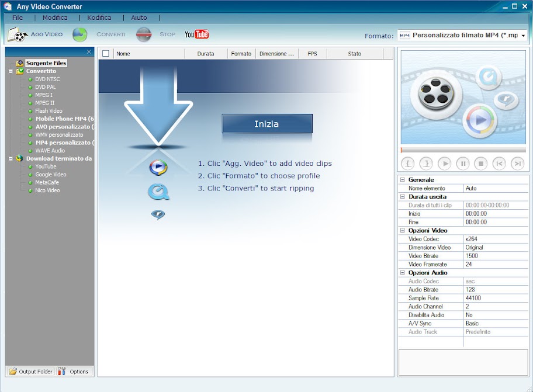The width and height of the screenshot is (533, 392).
Task: Open the Modifica menu
Action: tap(55, 18)
